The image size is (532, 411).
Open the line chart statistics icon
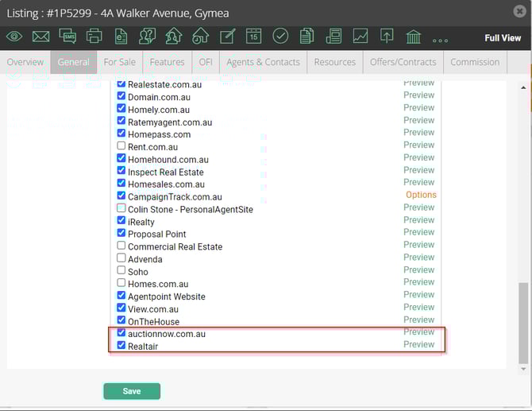[360, 36]
